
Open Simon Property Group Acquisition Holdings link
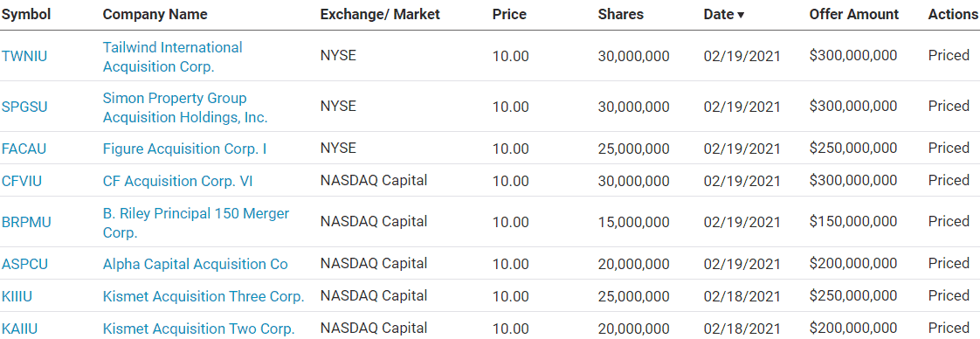[x=185, y=107]
